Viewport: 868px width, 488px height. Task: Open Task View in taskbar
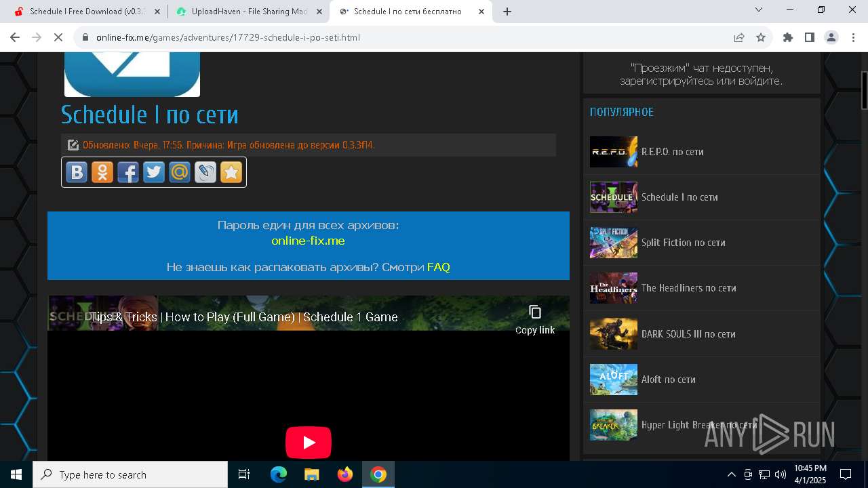(244, 474)
